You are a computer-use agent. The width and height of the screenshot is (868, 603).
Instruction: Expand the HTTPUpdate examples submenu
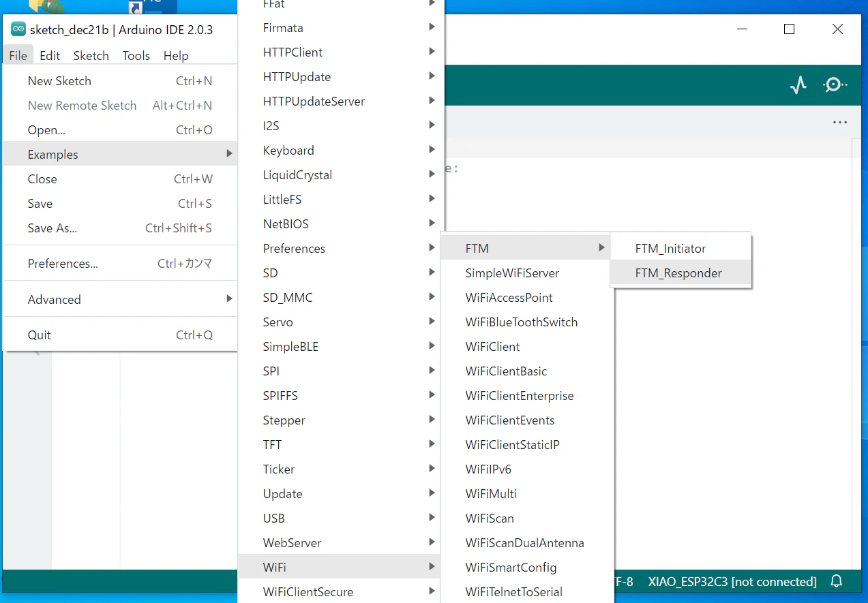pyautogui.click(x=341, y=77)
